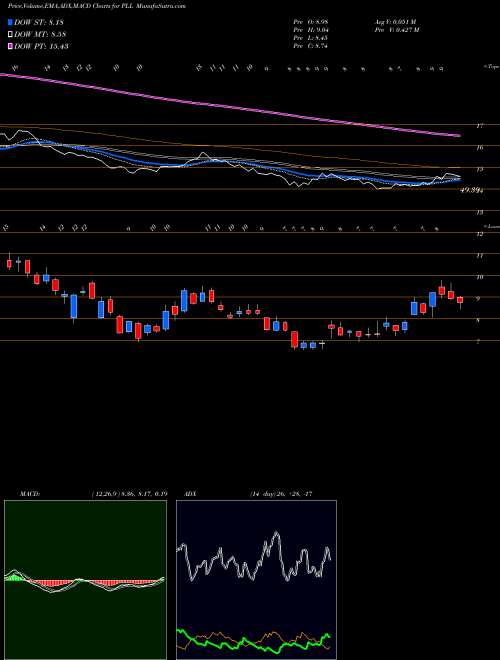Click the chart title mentioning MunafaSutra.com
This screenshot has height=660, width=500.
coord(96,6)
